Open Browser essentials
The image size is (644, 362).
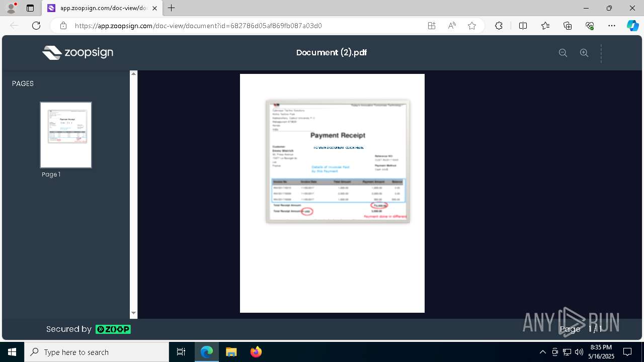click(x=590, y=26)
